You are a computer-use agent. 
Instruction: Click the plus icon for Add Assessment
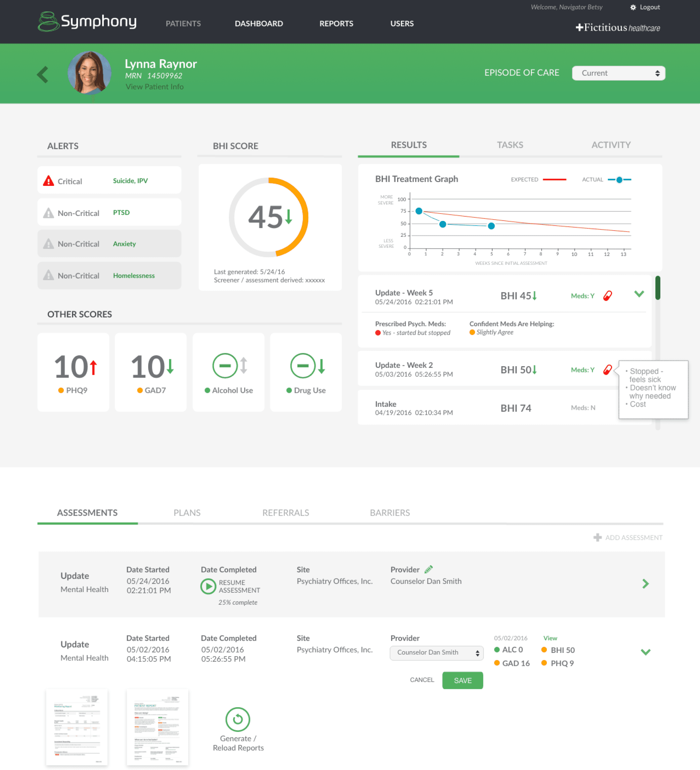pos(597,537)
